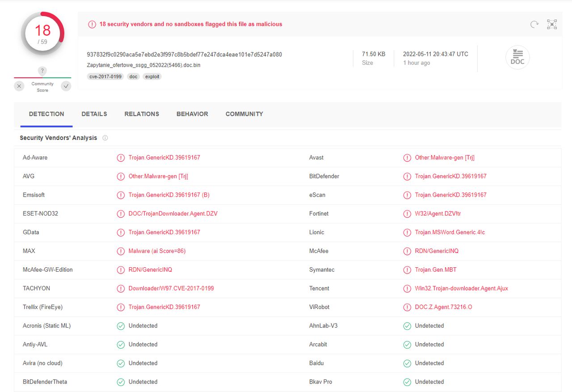This screenshot has height=392, width=572.
Task: Vote positive with community check button
Action: coord(66,86)
